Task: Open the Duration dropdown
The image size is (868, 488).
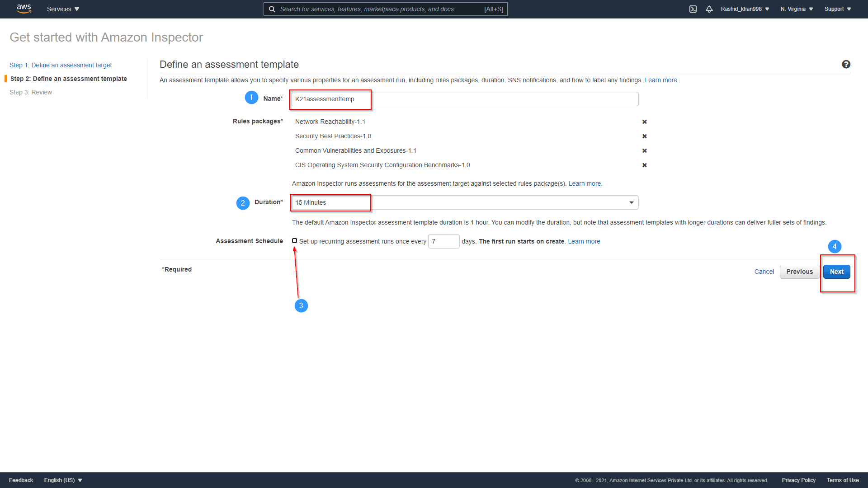Action: click(x=631, y=202)
